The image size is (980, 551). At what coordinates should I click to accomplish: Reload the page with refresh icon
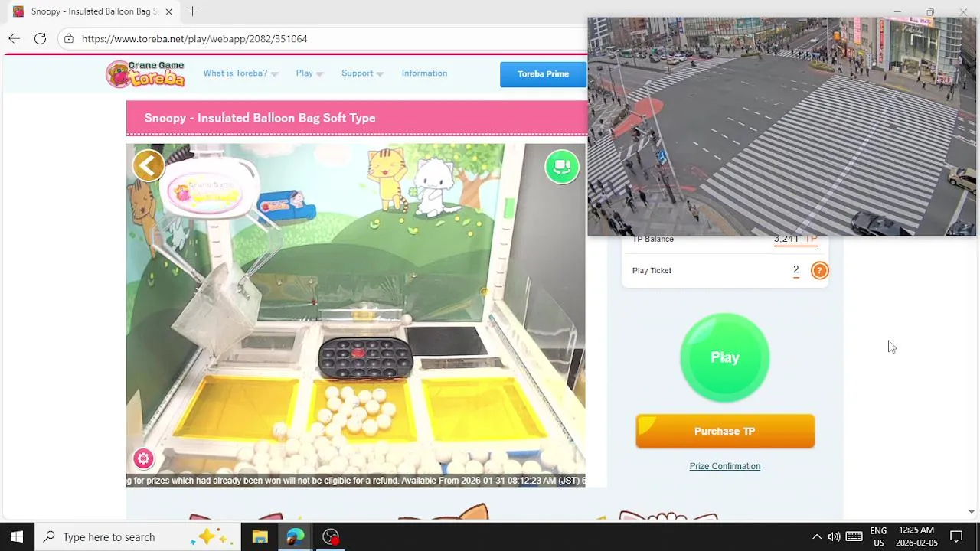click(40, 38)
